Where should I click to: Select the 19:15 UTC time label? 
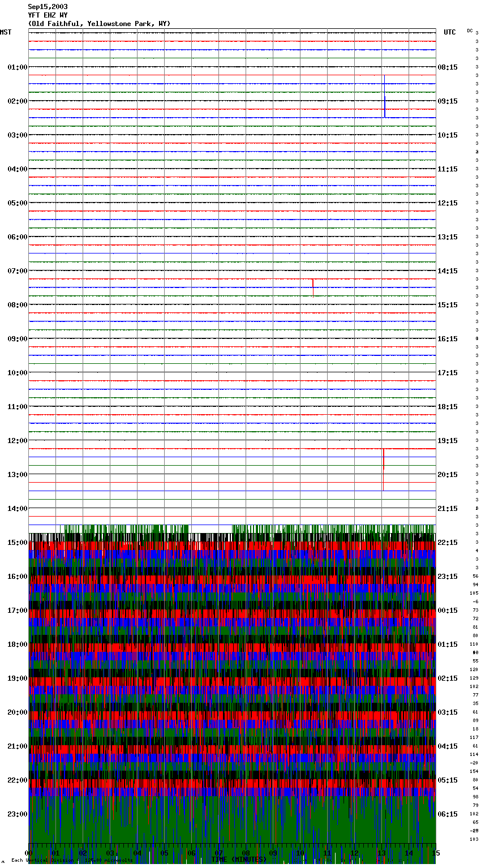(448, 441)
